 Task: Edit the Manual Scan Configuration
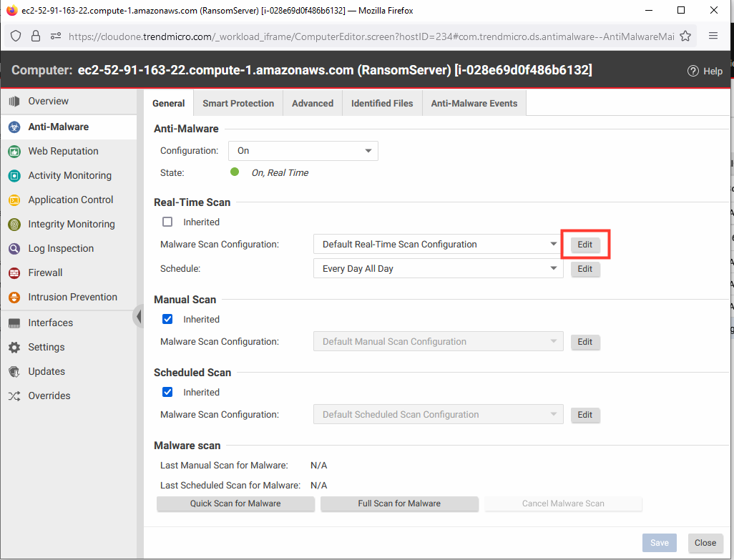coord(585,342)
